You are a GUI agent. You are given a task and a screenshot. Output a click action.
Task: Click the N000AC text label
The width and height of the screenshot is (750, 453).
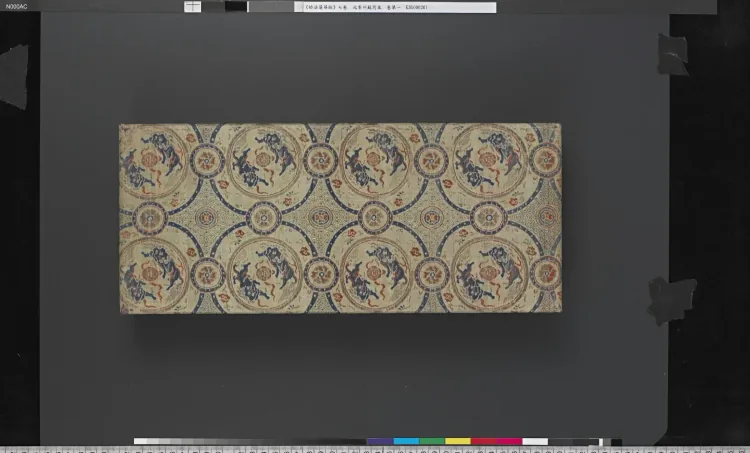(x=16, y=7)
